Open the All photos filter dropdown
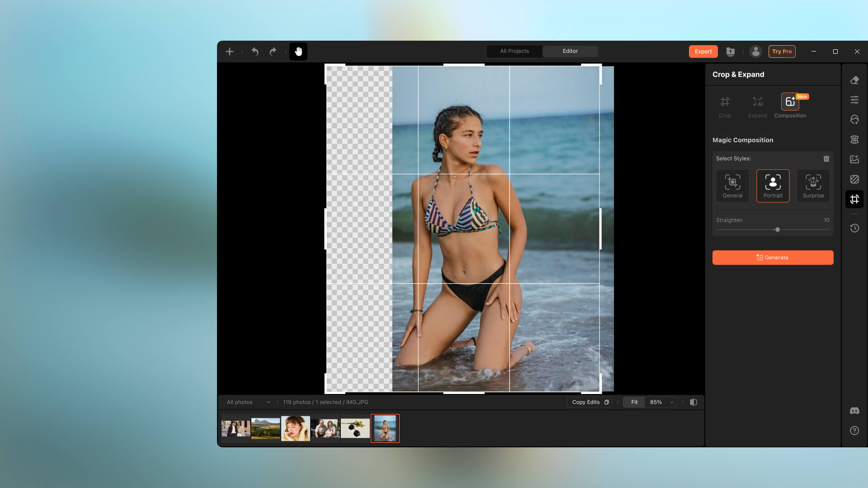Screen dimensions: 868x488 tap(249, 402)
